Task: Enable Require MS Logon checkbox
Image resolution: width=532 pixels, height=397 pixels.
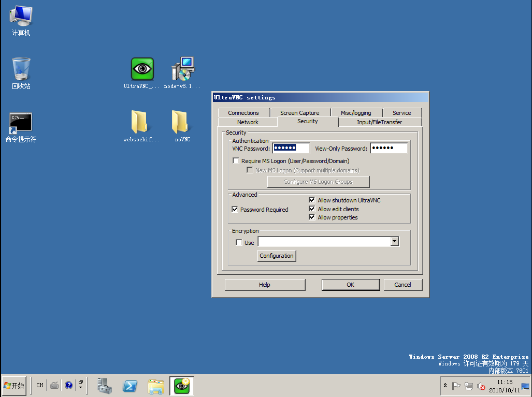Action: pos(236,160)
